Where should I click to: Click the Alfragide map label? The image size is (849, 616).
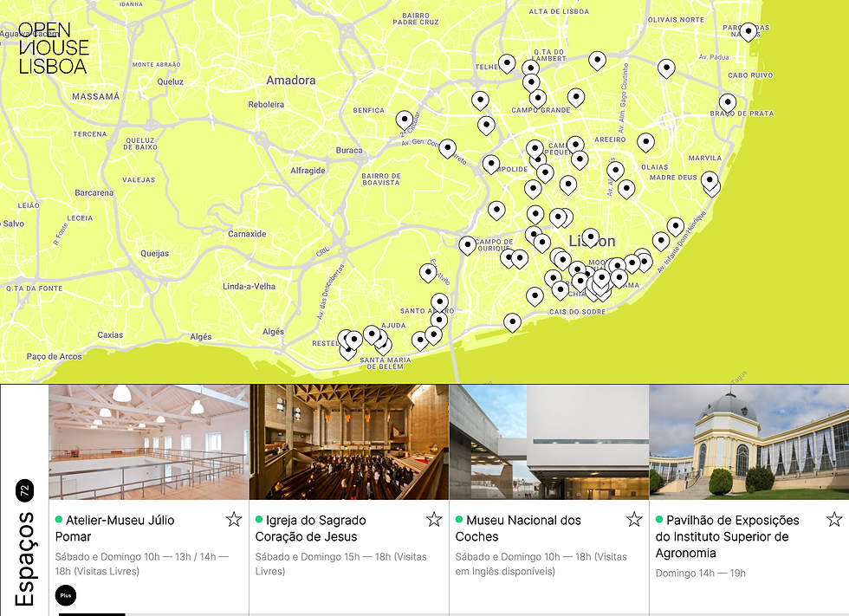tap(308, 171)
